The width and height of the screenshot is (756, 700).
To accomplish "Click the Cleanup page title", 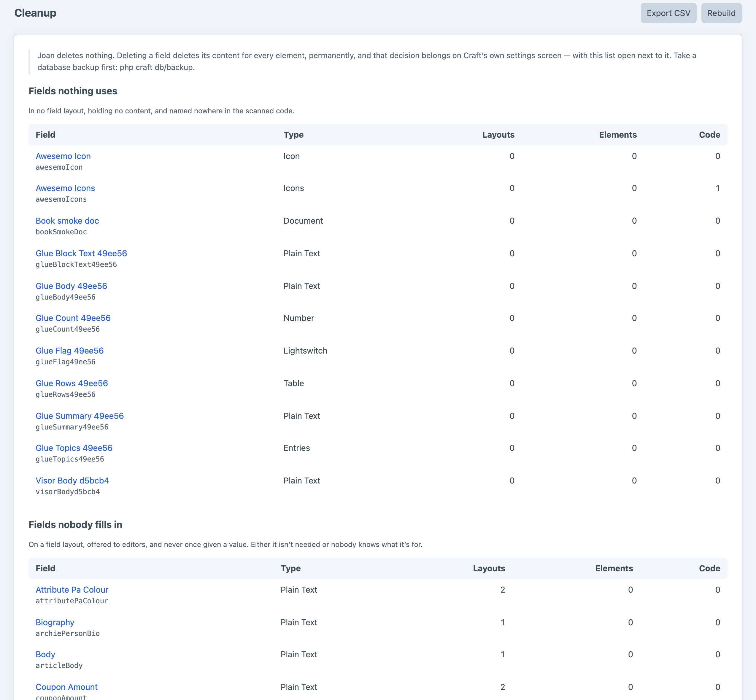I will (x=35, y=13).
